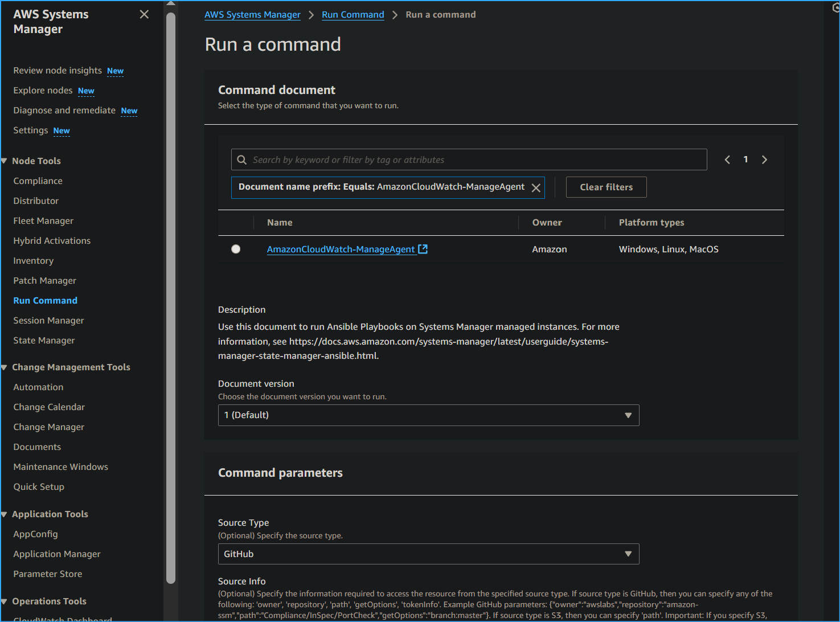Select the AmazonCloudWatch-ManageAgent document radio button

point(236,248)
